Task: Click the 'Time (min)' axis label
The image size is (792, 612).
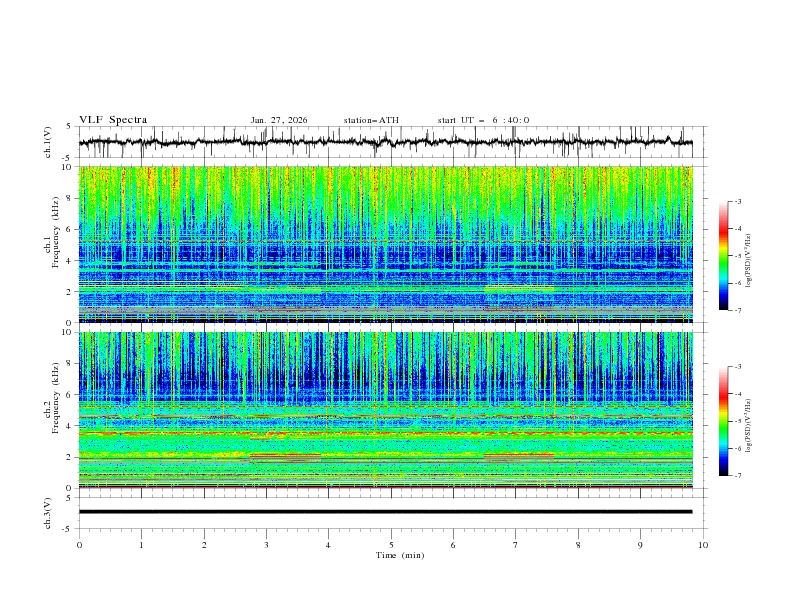Action: 400,555
